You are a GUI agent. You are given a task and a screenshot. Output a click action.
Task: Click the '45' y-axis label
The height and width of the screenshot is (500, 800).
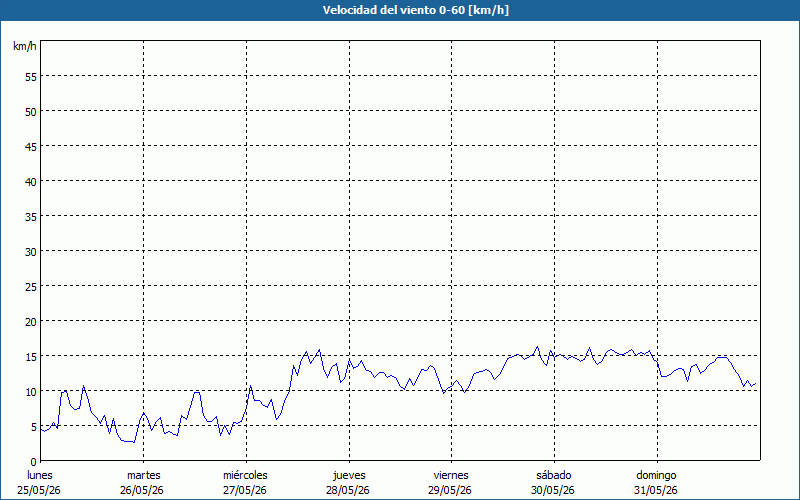[x=31, y=146]
